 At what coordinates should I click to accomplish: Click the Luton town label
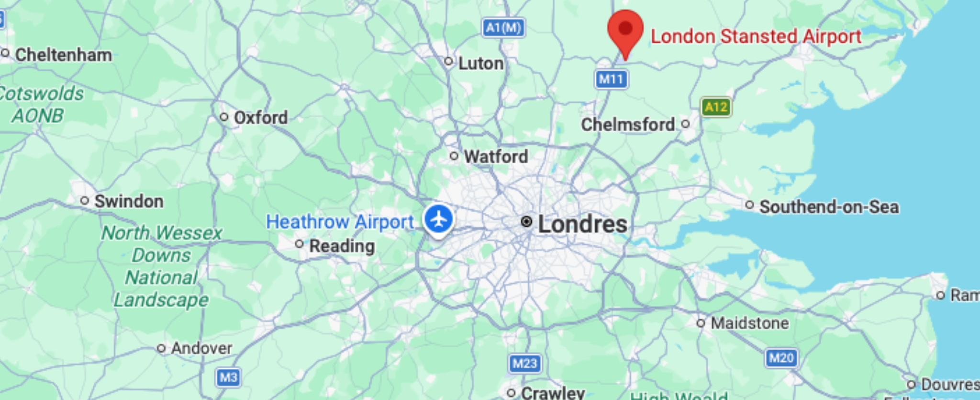pyautogui.click(x=481, y=63)
